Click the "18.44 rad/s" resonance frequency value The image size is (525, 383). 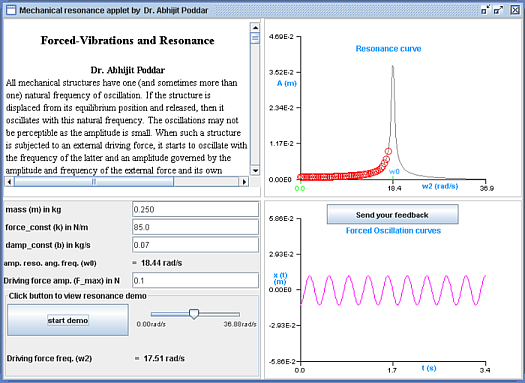point(162,263)
